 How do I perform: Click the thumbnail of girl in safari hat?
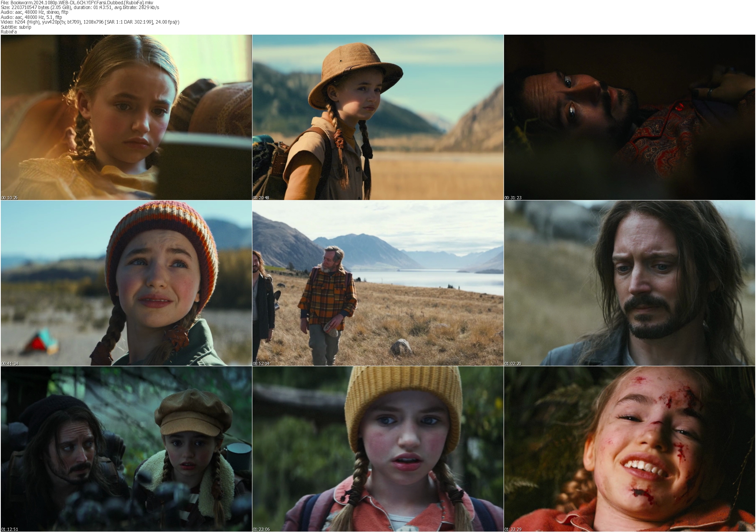[378, 117]
